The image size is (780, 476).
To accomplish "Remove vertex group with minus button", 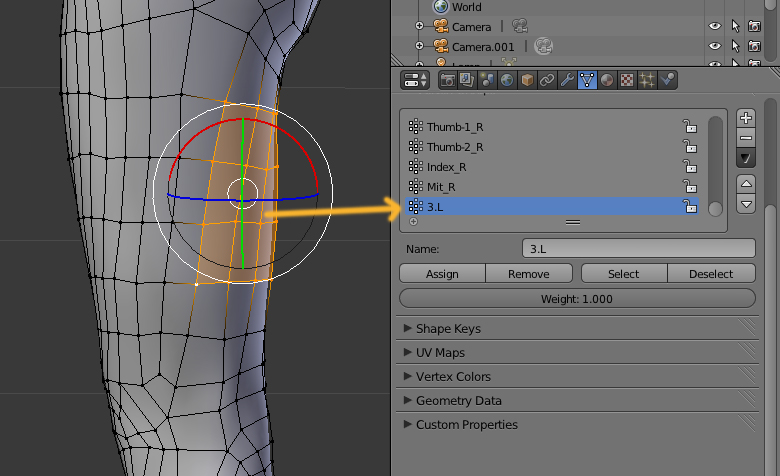I will pyautogui.click(x=745, y=137).
